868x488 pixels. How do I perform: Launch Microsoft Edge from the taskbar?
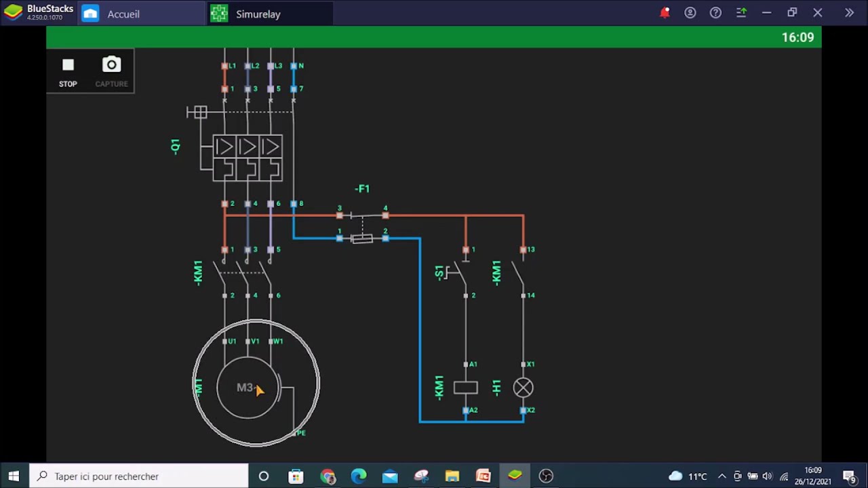359,476
